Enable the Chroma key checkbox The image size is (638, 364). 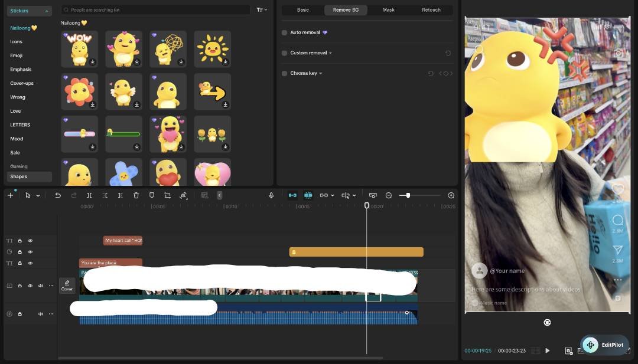[284, 74]
